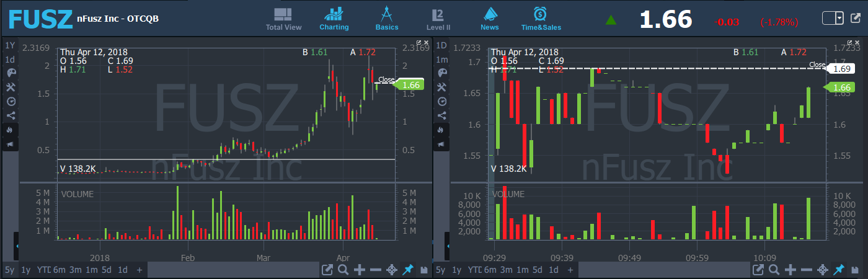Set left chart to YTD range
This screenshot has width=868, height=279.
tap(43, 270)
